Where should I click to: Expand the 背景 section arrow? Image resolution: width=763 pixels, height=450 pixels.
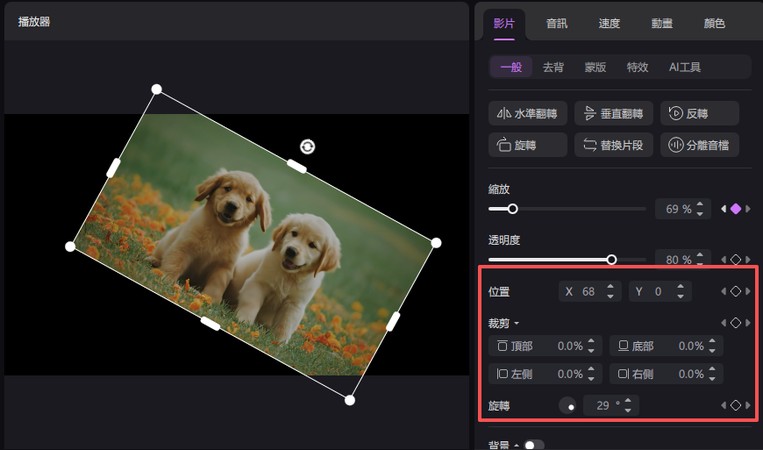click(x=516, y=445)
